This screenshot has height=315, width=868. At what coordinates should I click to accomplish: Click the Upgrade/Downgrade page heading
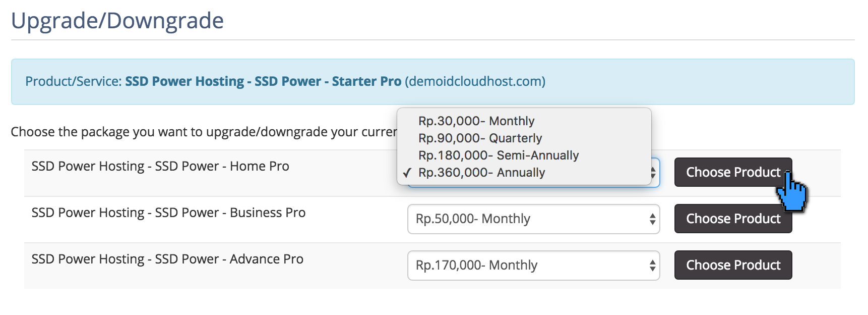click(x=117, y=20)
